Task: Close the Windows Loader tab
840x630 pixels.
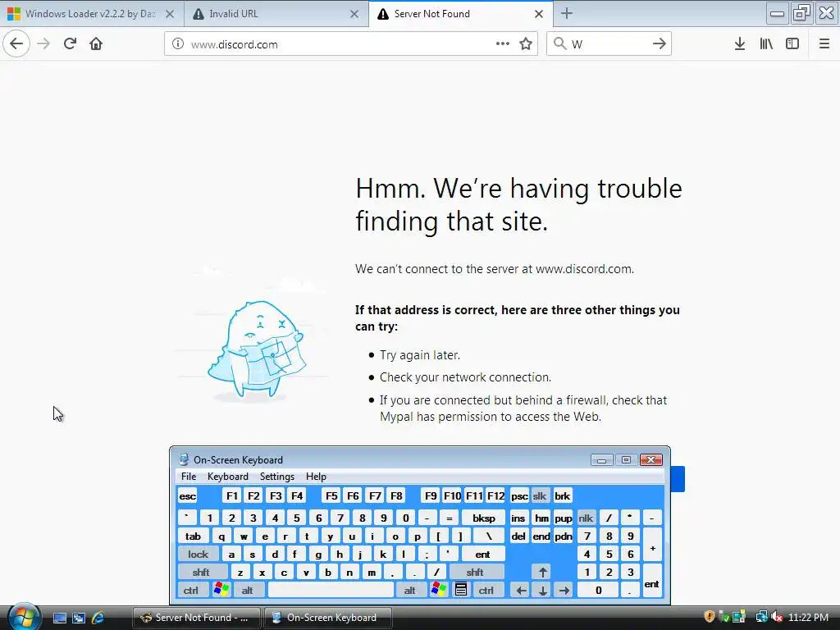Action: pos(170,14)
